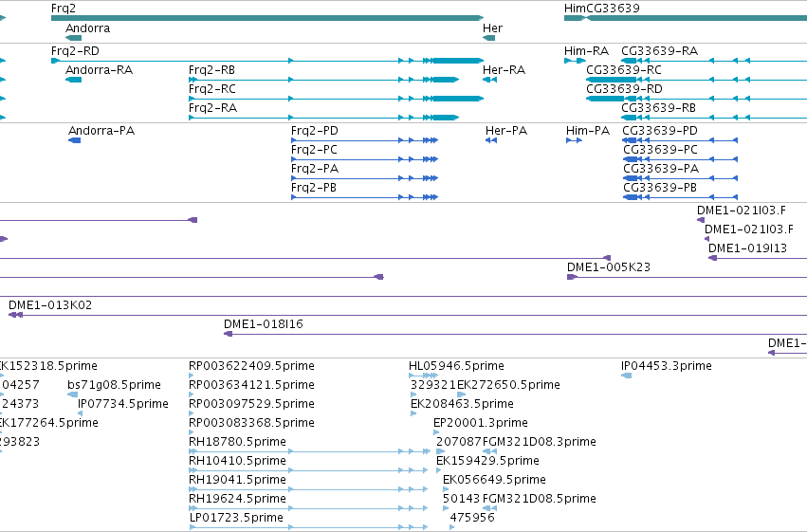This screenshot has height=532, width=807.
Task: Click the RP003083368.5prime EST label
Action: point(251,424)
